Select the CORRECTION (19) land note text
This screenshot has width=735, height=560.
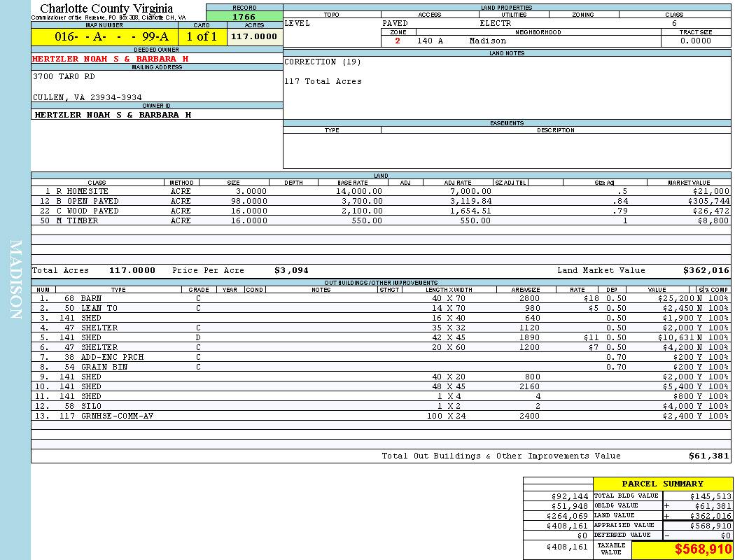point(323,62)
